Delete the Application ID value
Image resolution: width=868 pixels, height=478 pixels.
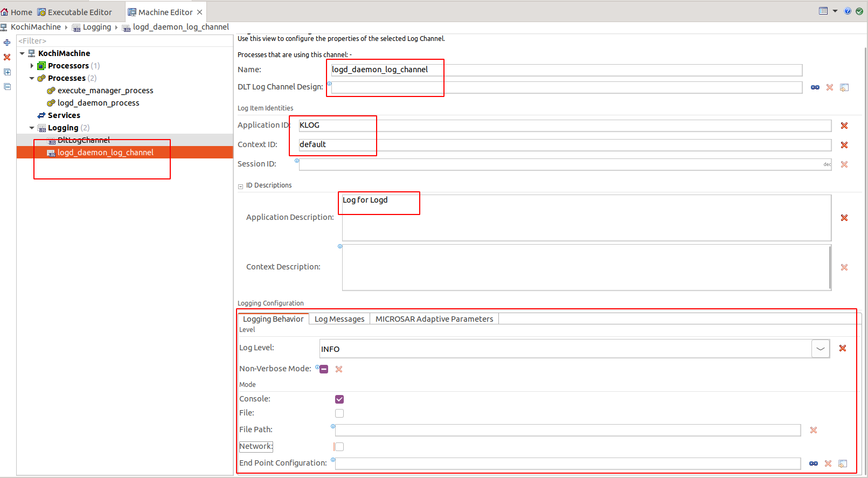[x=844, y=126]
